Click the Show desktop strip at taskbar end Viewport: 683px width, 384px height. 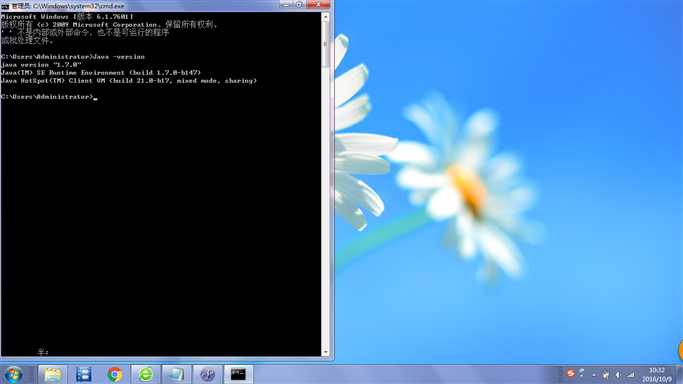coord(680,374)
